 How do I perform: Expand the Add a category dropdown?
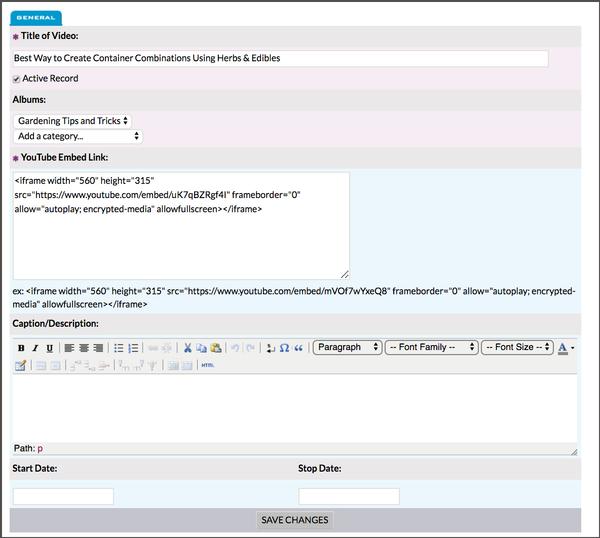click(78, 136)
